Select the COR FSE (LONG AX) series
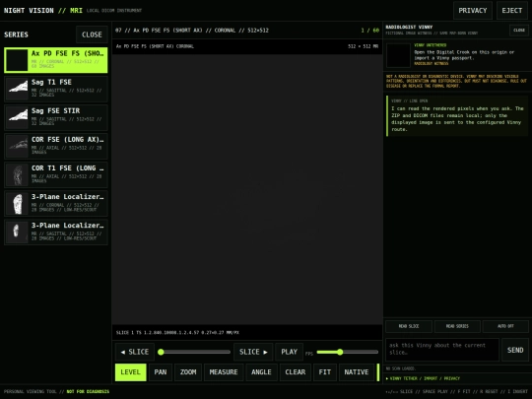The height and width of the screenshot is (399, 532). [x=55, y=146]
